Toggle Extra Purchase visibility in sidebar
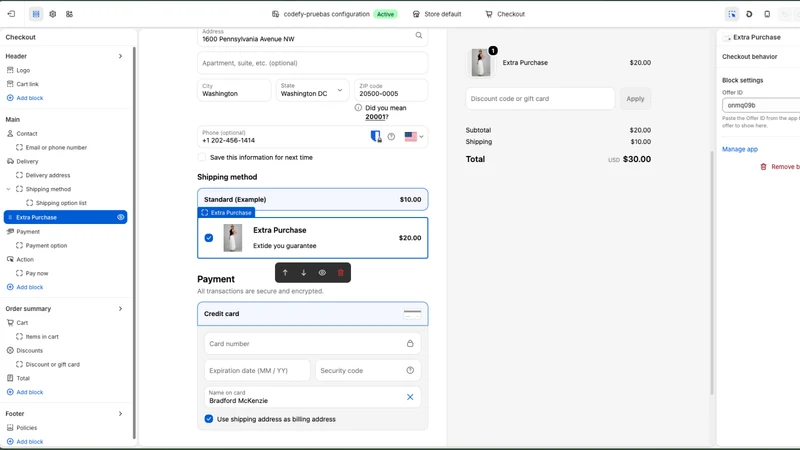Viewport: 800px width, 450px height. click(x=120, y=217)
